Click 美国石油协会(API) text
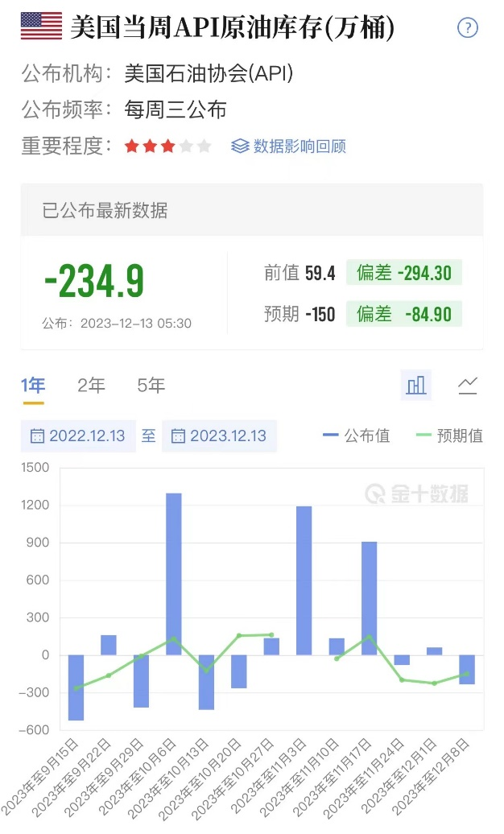This screenshot has height=834, width=504. pos(209,73)
